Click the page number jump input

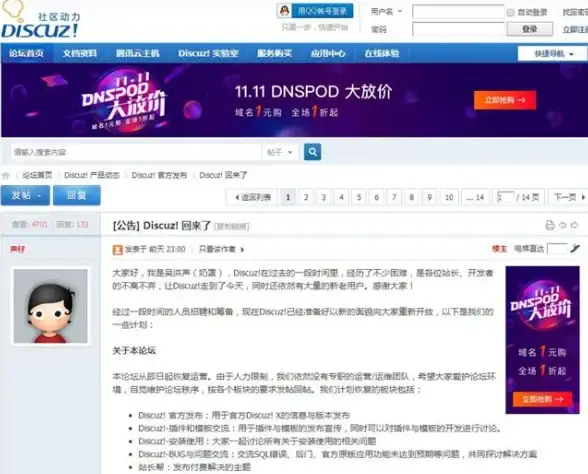click(505, 197)
